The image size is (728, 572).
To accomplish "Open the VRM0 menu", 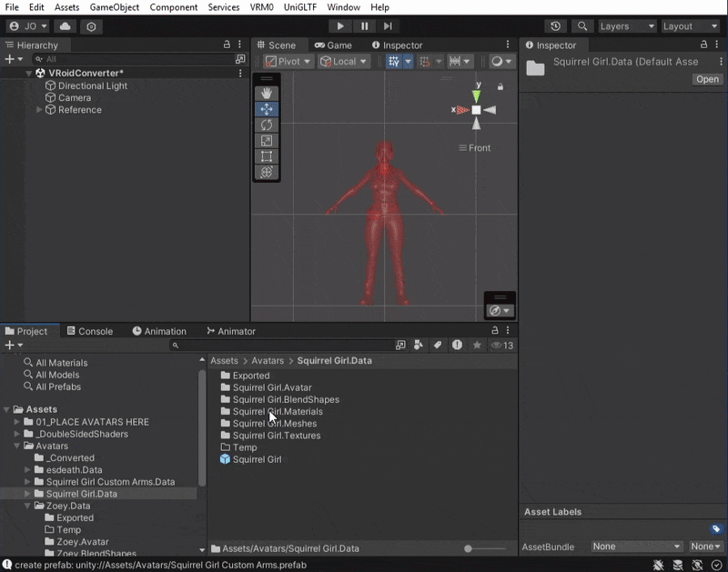I will [261, 7].
